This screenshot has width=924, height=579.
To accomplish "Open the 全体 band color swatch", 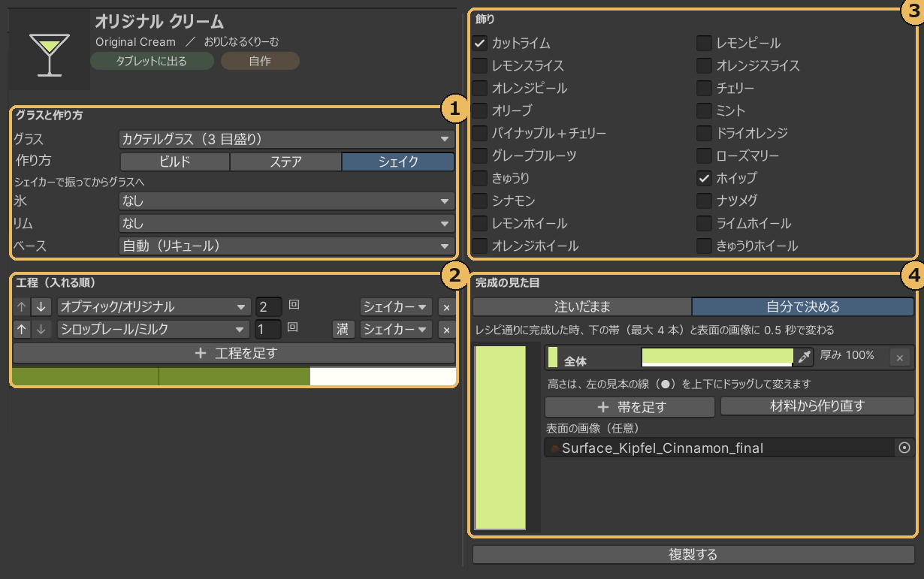I will point(717,357).
